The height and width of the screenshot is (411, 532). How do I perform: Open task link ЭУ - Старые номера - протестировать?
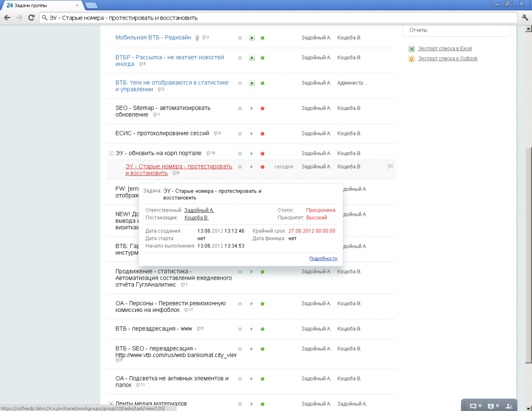[179, 170]
